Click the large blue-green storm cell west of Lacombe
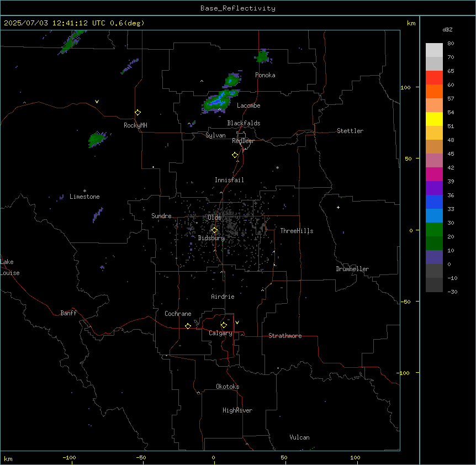 [x=220, y=102]
